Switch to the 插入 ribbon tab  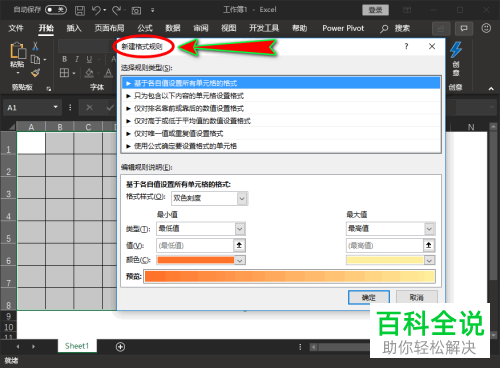74,28
